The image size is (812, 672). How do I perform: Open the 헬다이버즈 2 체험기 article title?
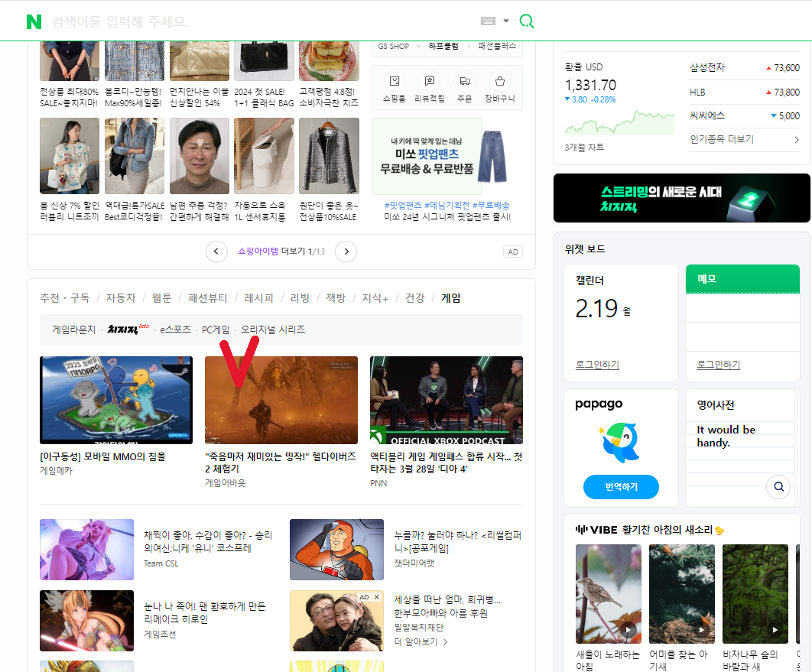click(280, 463)
